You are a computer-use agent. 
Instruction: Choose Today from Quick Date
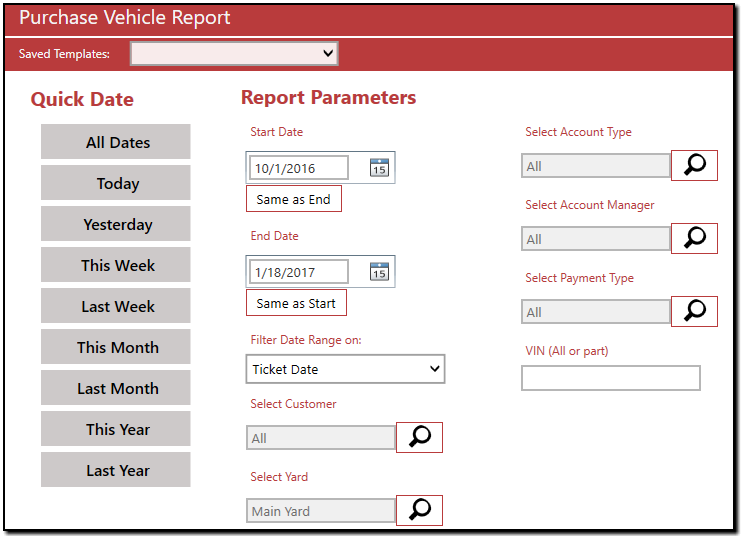(x=116, y=183)
